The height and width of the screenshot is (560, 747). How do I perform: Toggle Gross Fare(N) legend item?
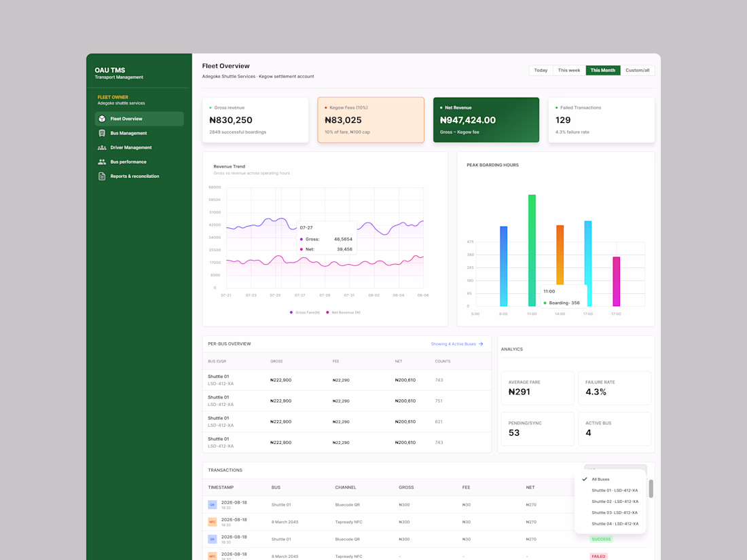(x=305, y=312)
